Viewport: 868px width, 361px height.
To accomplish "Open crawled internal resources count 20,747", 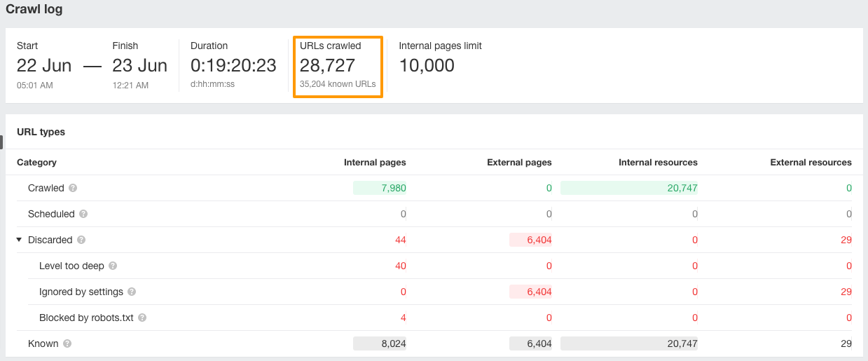I will tap(682, 189).
